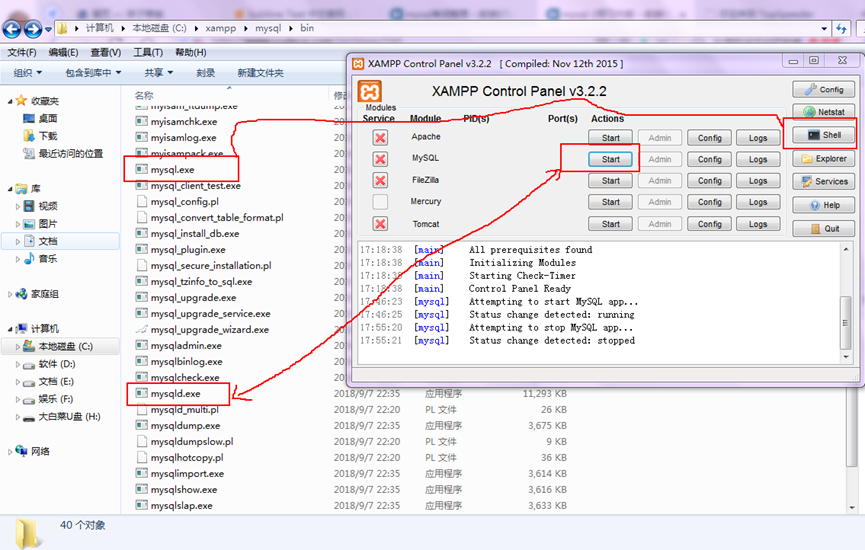Open XAMPP Config settings
The height and width of the screenshot is (550, 865).
[824, 89]
